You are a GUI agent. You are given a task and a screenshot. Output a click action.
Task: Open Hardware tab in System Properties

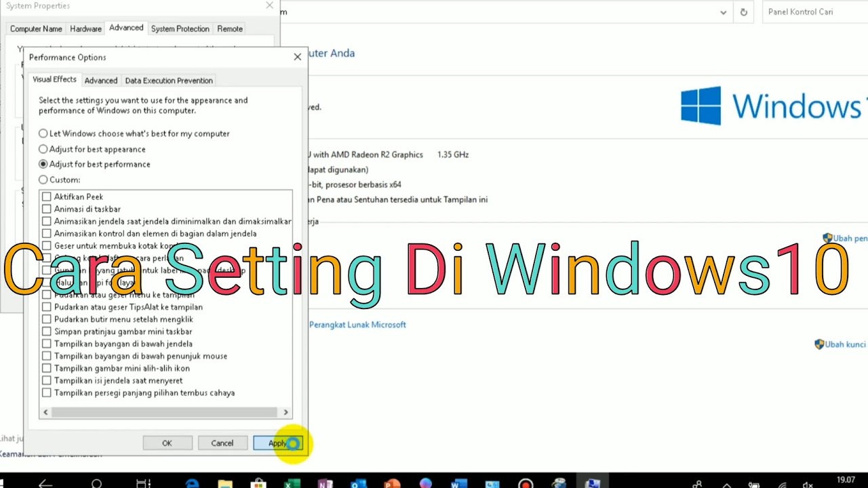point(85,28)
